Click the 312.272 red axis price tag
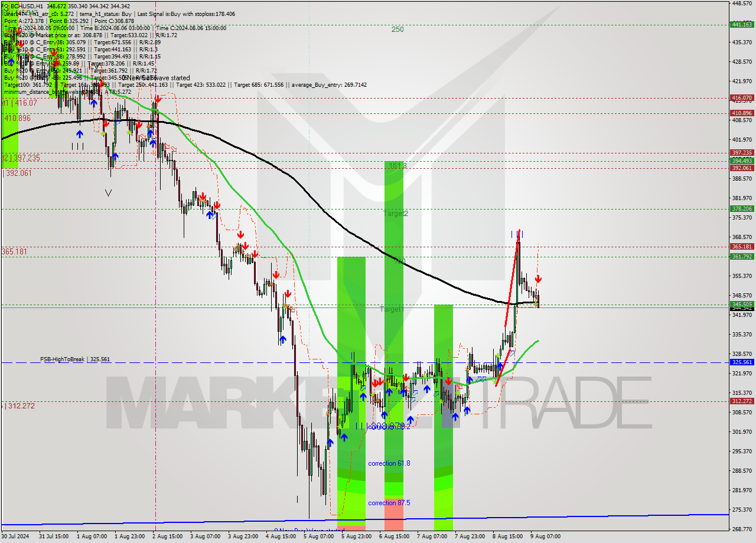Screen dimensions: 756x543 coord(742,401)
